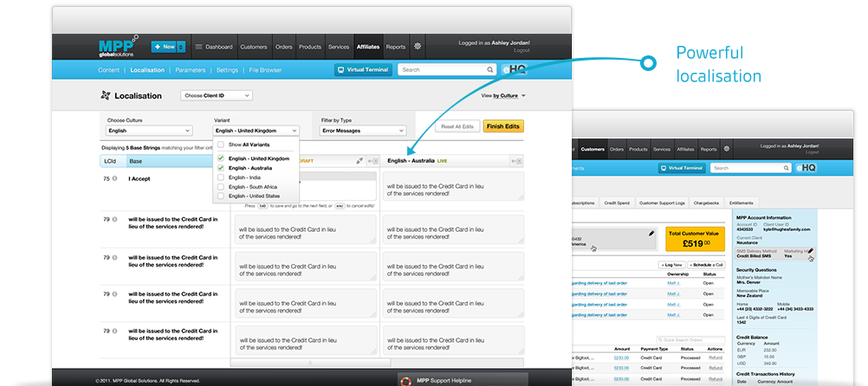
Task: Click the I Accept base string
Action: [139, 178]
